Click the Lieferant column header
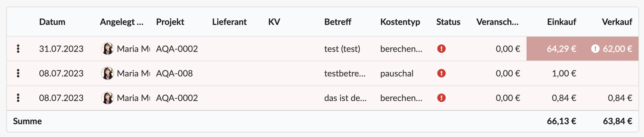This screenshot has height=137, width=644. (x=229, y=22)
